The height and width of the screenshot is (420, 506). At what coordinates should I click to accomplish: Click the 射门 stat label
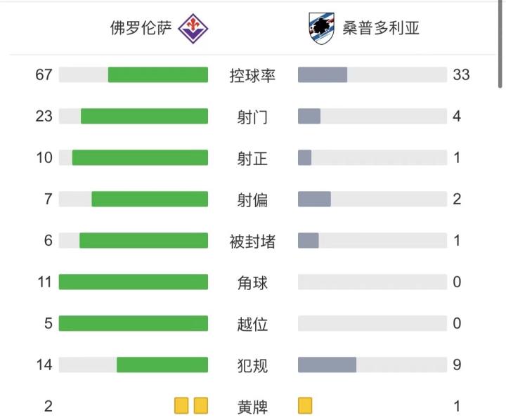[x=253, y=117]
